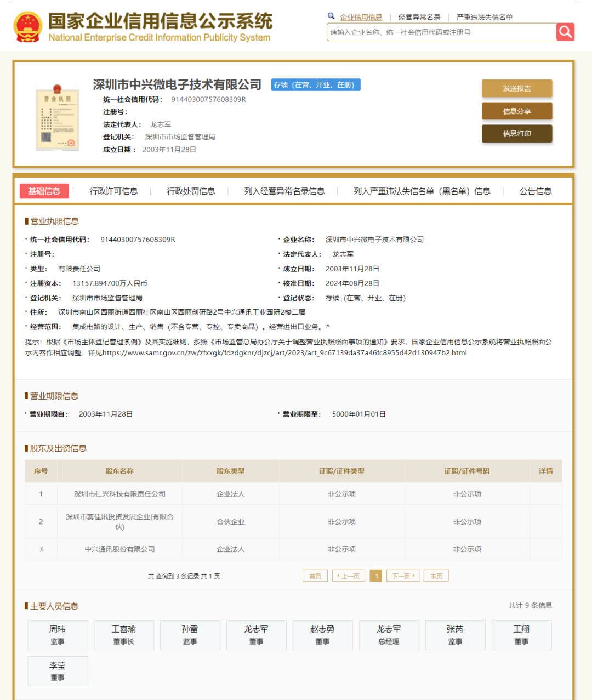Open the 行政许可信息 tab

click(113, 191)
